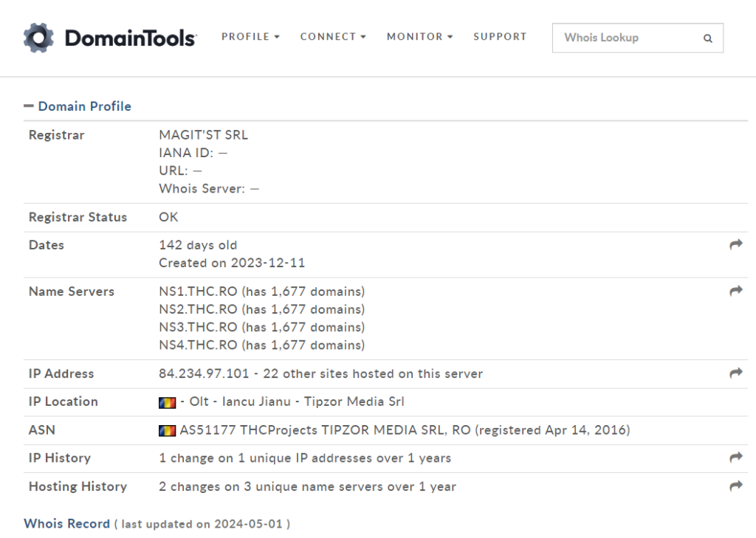This screenshot has width=756, height=538.
Task: Click the share arrow beside Name Servers
Action: tap(735, 291)
